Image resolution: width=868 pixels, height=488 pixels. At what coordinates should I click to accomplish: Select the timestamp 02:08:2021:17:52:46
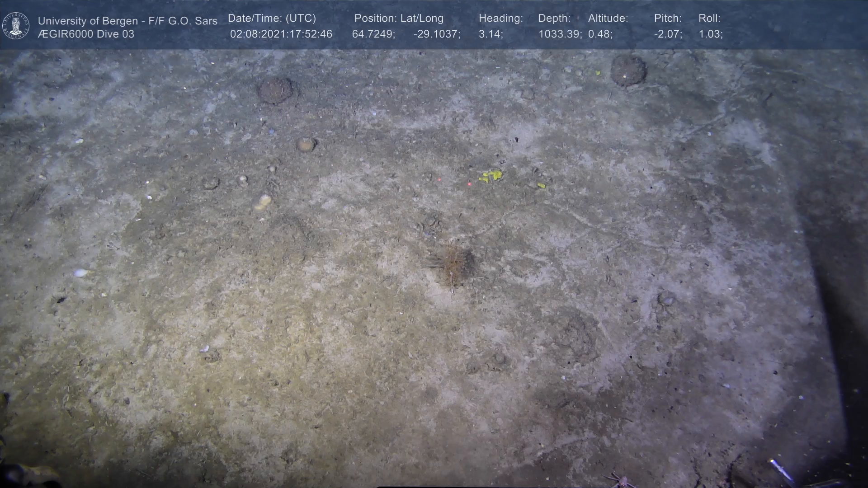tap(281, 34)
